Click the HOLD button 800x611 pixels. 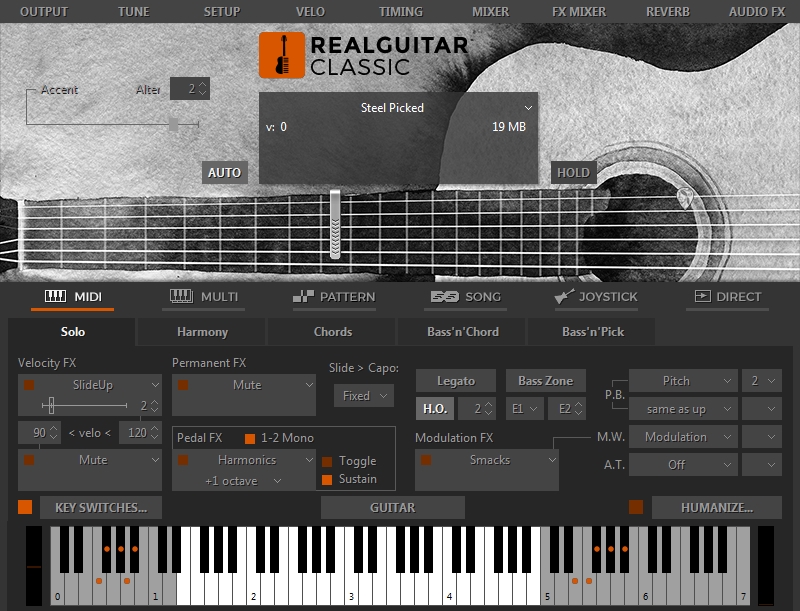(x=573, y=172)
